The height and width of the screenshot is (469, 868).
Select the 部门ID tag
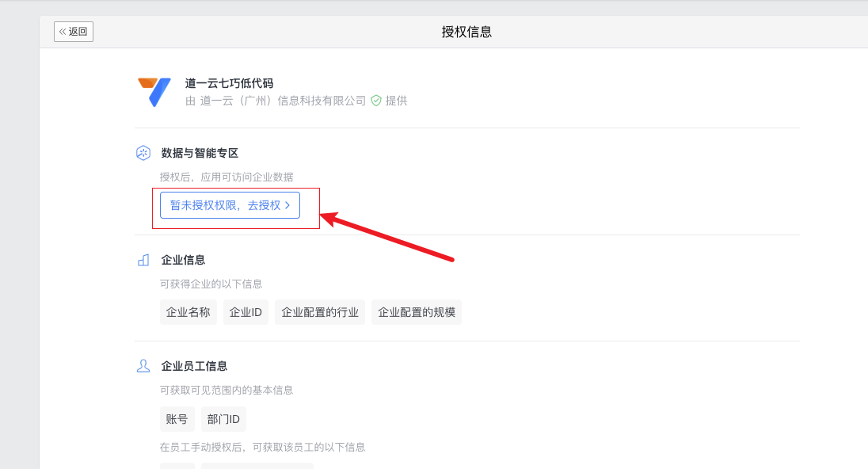point(223,419)
